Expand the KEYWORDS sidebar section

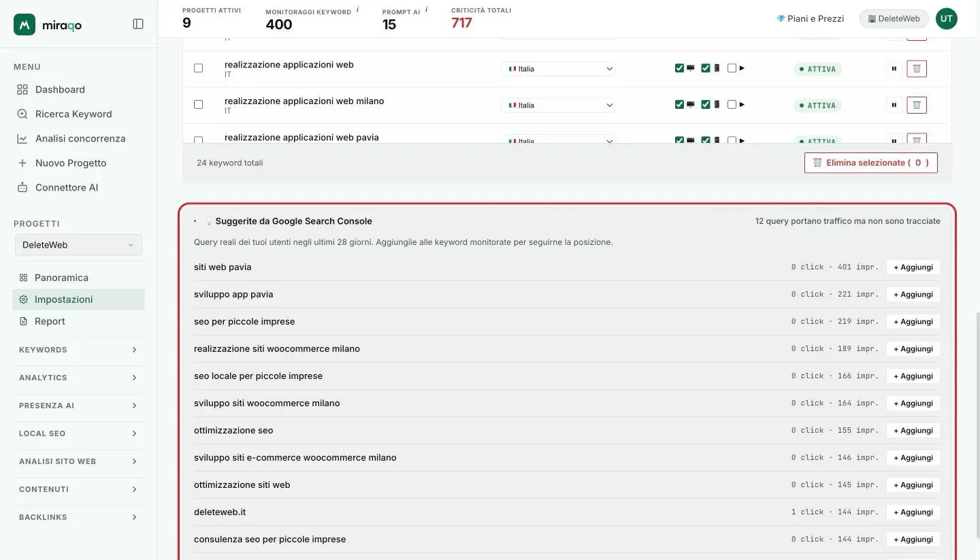pos(78,350)
